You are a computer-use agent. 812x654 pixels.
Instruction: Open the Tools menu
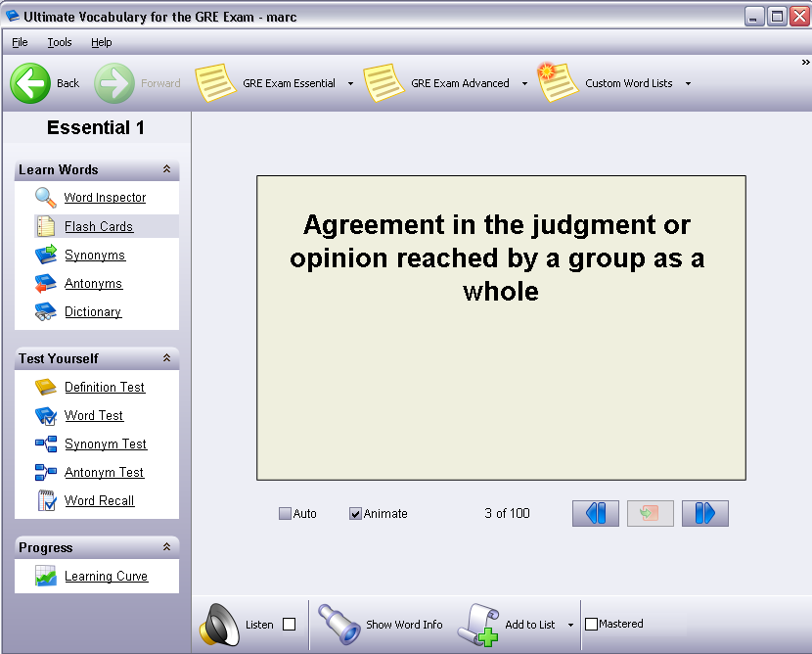[x=60, y=42]
